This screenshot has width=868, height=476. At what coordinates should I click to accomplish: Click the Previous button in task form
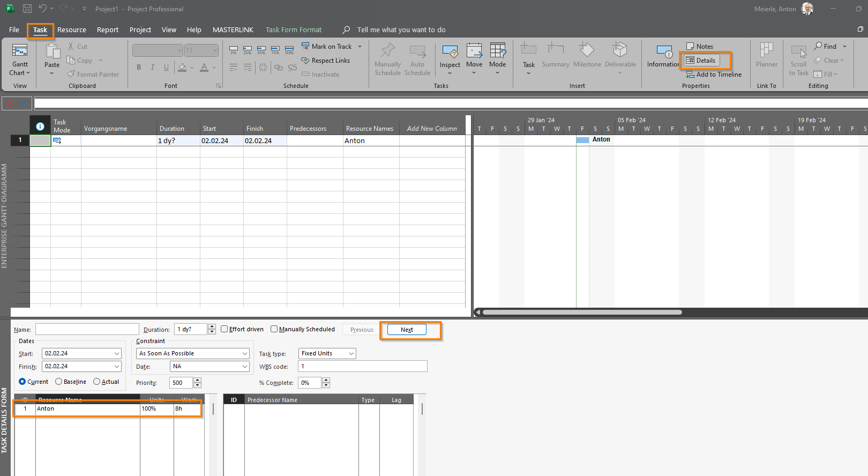[x=362, y=330]
